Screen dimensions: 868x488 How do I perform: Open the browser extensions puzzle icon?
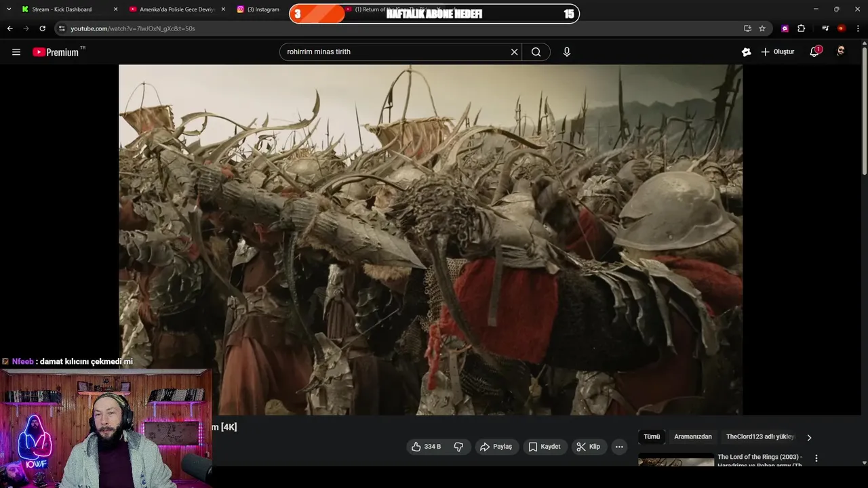[x=801, y=28]
